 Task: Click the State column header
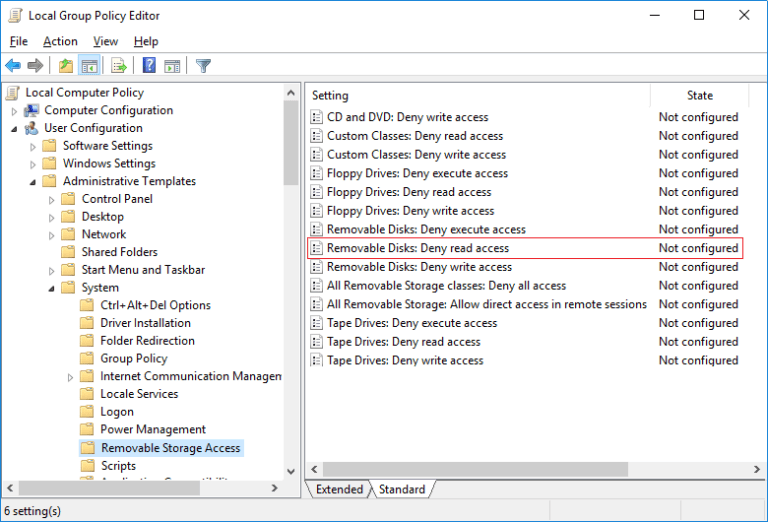(699, 96)
